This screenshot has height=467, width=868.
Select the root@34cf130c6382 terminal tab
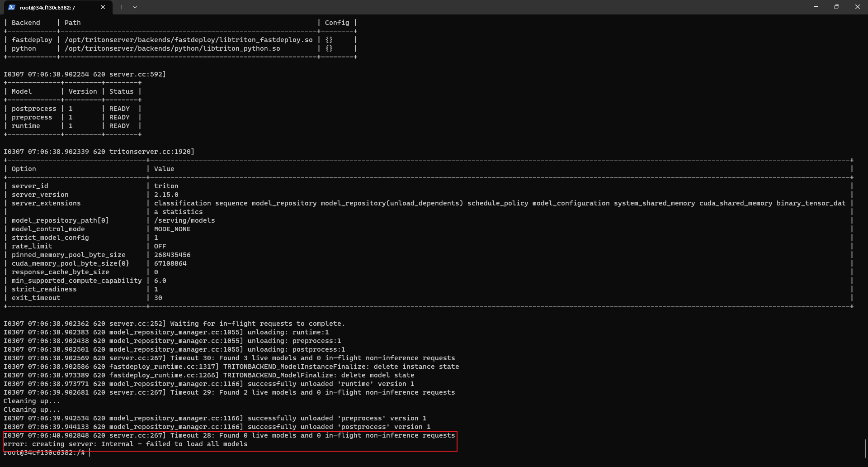click(x=57, y=7)
